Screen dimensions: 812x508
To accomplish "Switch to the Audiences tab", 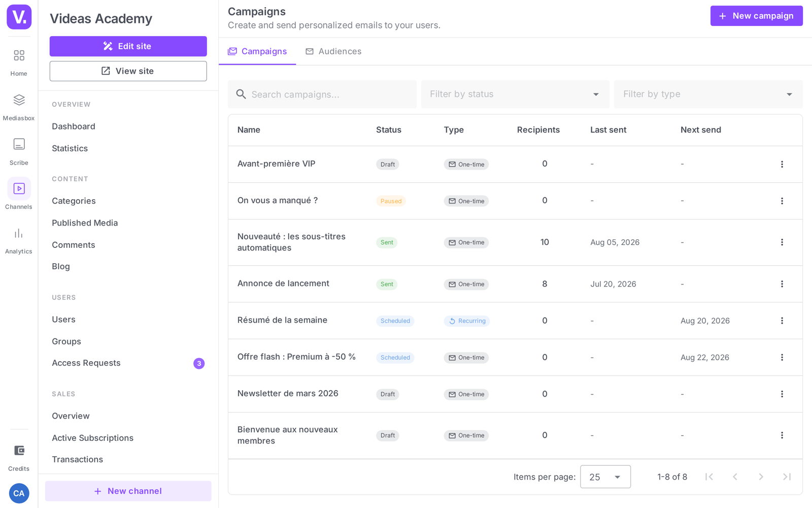I will click(333, 51).
